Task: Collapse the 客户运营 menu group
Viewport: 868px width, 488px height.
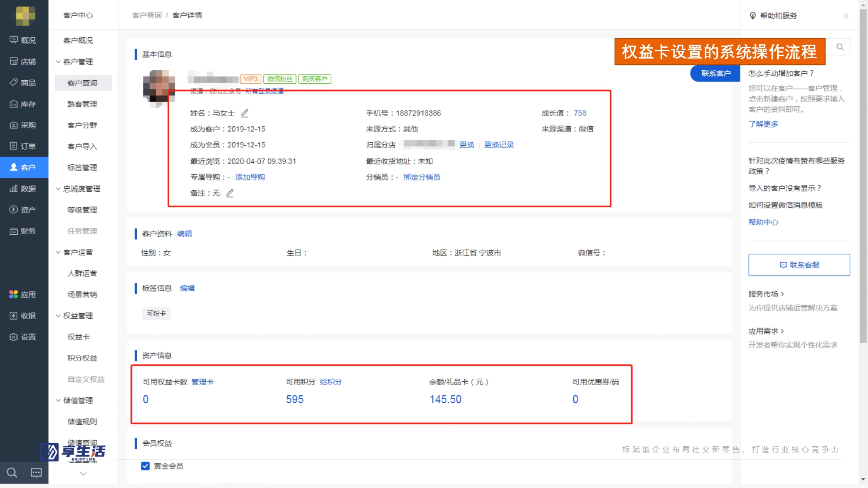Action: click(x=58, y=252)
